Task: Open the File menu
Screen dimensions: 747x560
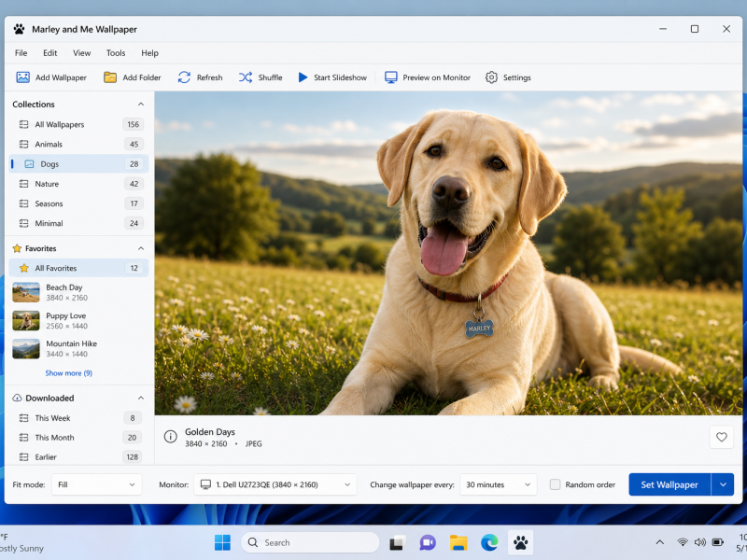Action: tap(21, 53)
